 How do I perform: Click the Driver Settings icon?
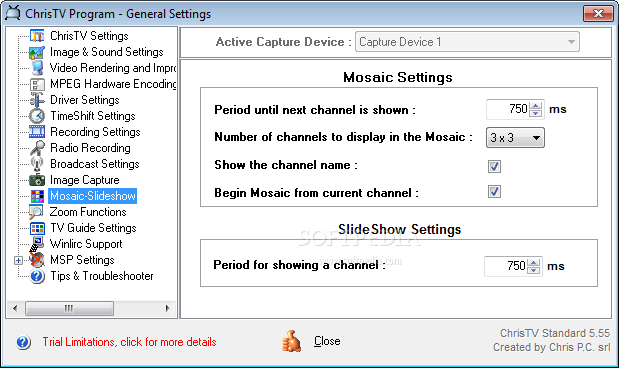point(37,100)
